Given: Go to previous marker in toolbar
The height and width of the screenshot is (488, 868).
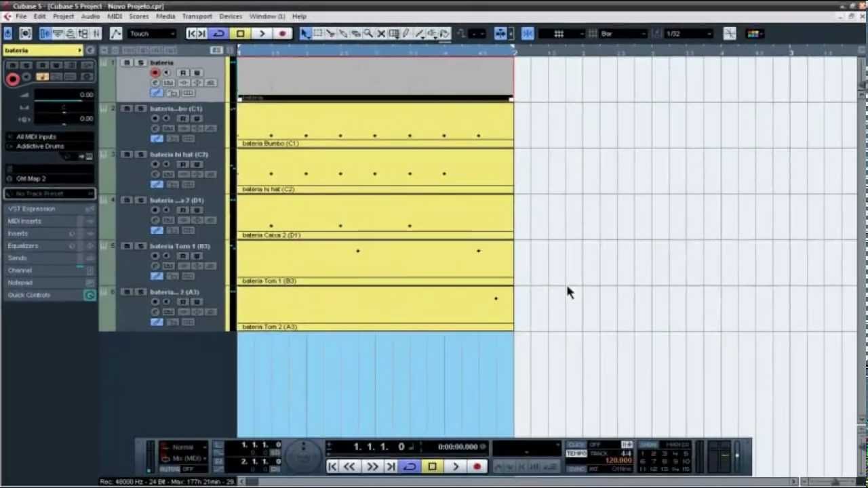Looking at the screenshot, I should click(x=192, y=33).
